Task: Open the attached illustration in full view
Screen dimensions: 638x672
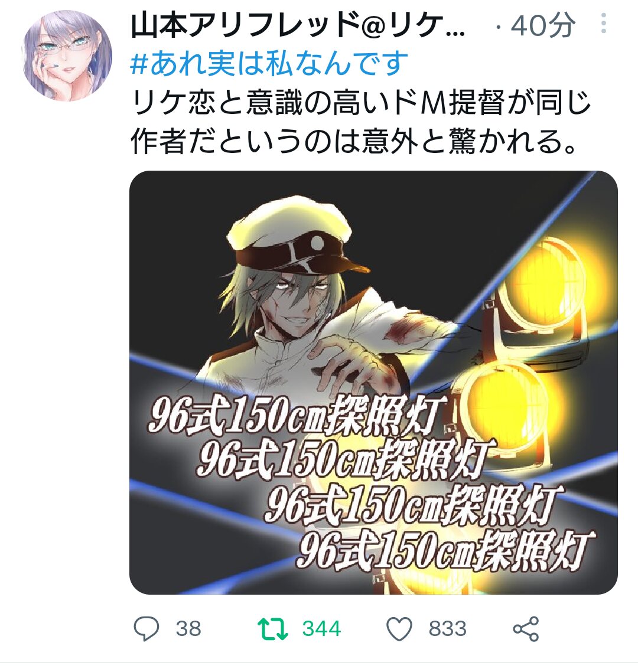Action: [373, 382]
